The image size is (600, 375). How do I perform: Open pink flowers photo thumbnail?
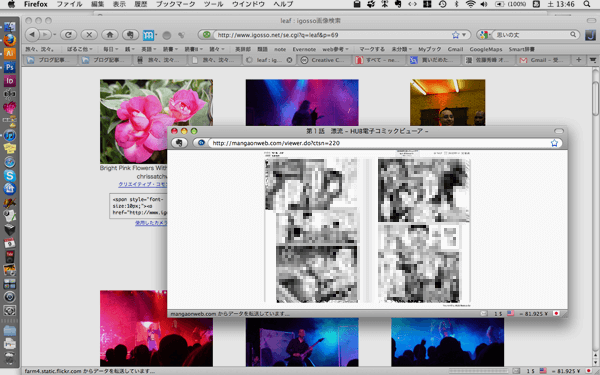pos(156,122)
